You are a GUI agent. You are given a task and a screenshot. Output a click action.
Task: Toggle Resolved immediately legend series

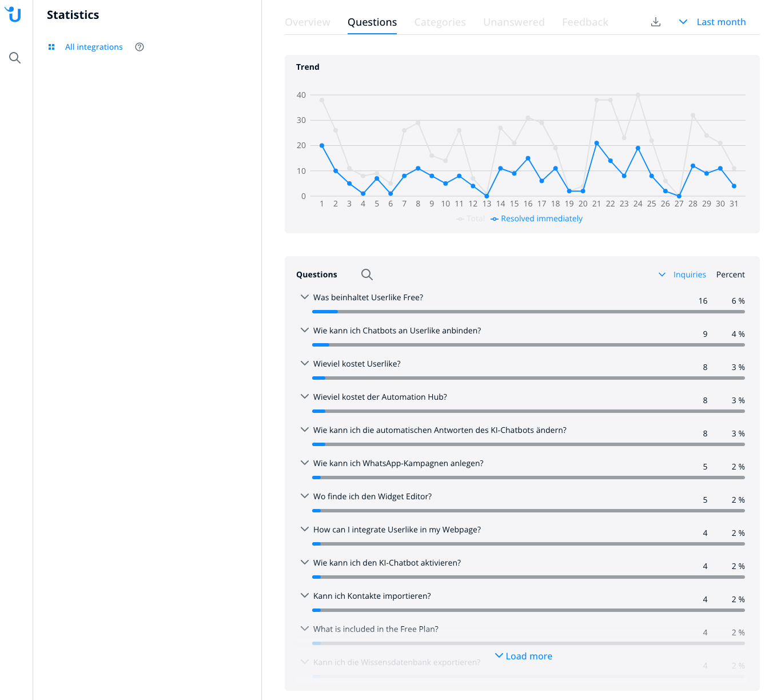tap(536, 218)
